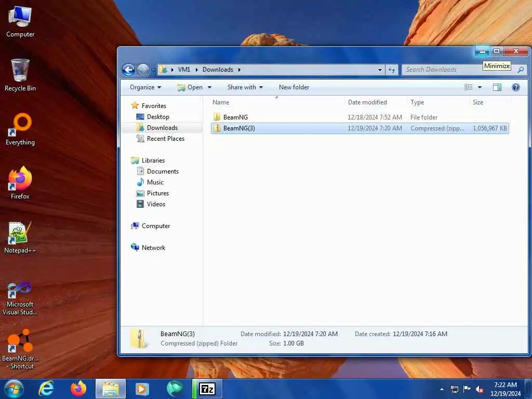Expand address bar history dropdown
This screenshot has height=399, width=532.
[x=380, y=70]
